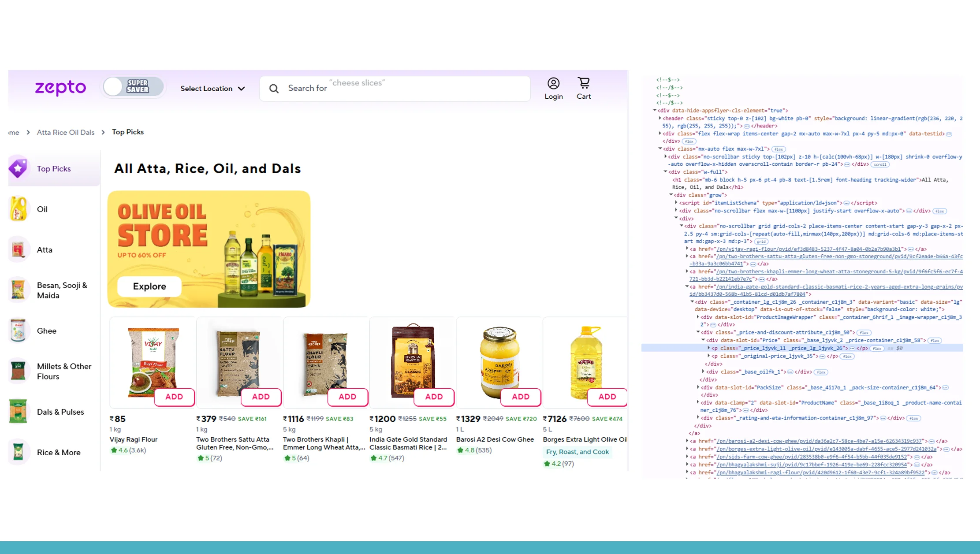
Task: Focus the search input field
Action: (395, 89)
